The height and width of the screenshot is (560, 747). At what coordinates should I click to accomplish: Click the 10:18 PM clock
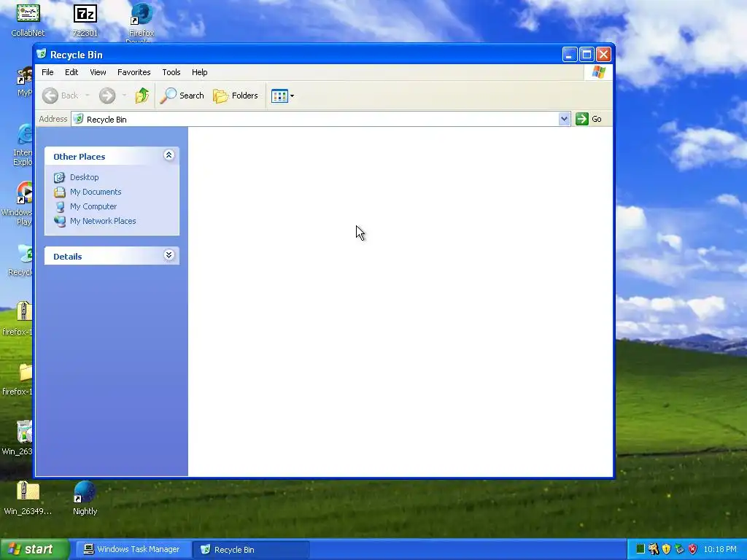(720, 550)
